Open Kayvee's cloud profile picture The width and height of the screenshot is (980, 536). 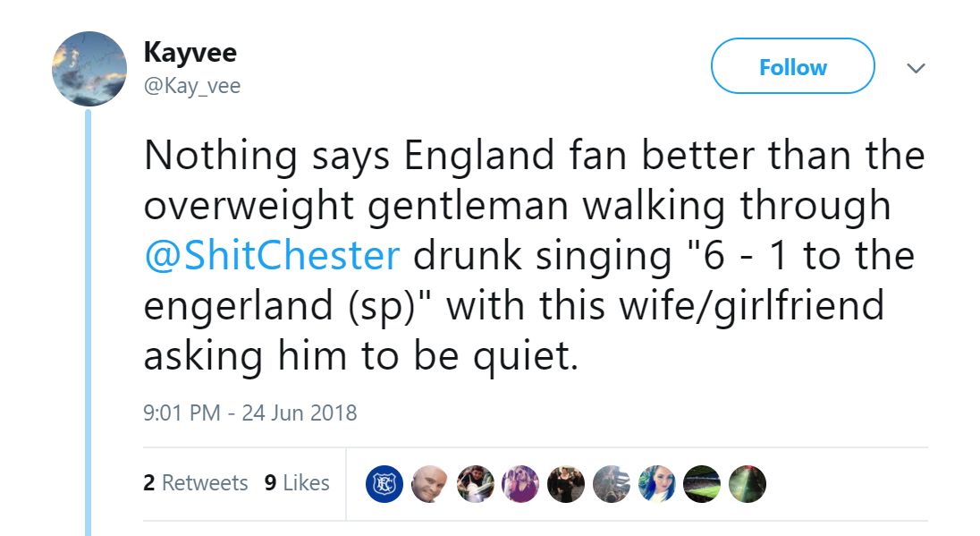tap(88, 68)
